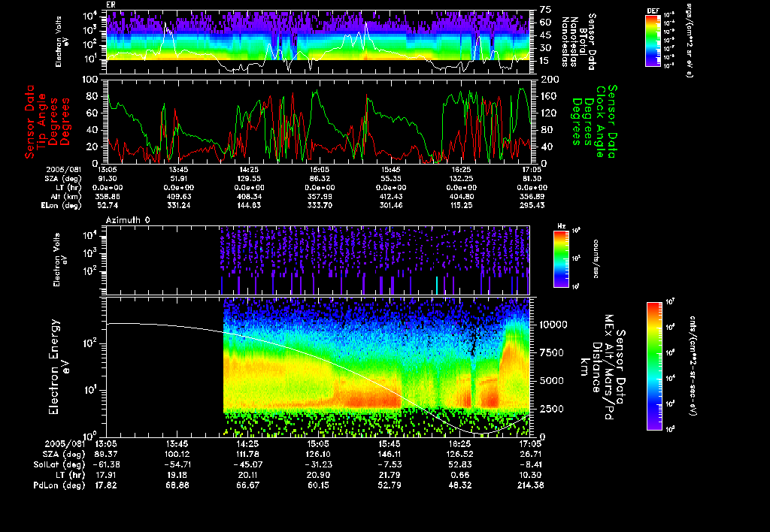Click the 'Alt (km)' row label
Screen dimensions: 770x532
66,197
